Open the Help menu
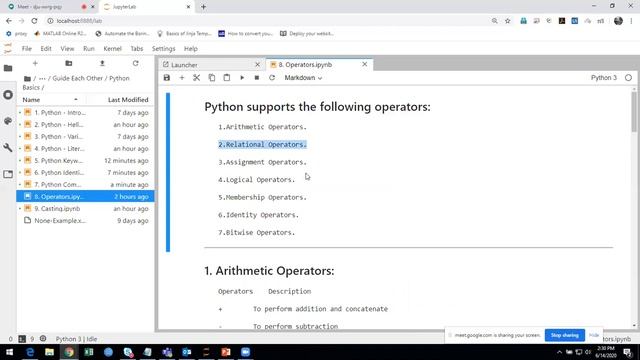Image resolution: width=640 pixels, height=360 pixels. click(191, 49)
